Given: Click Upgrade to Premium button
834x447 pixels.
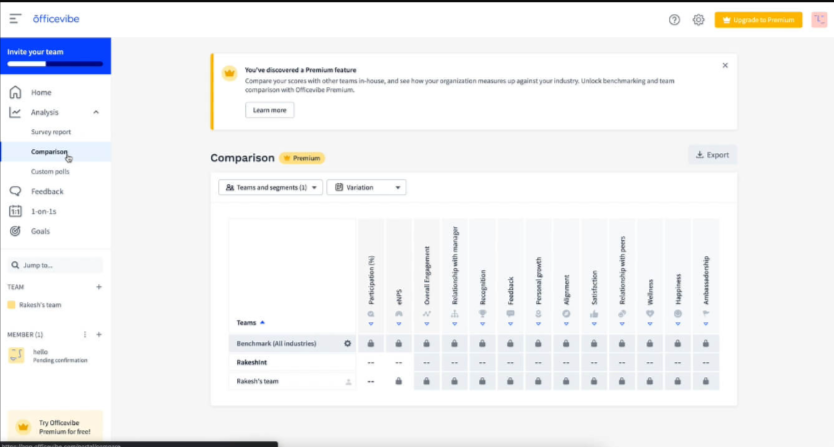Looking at the screenshot, I should click(758, 20).
